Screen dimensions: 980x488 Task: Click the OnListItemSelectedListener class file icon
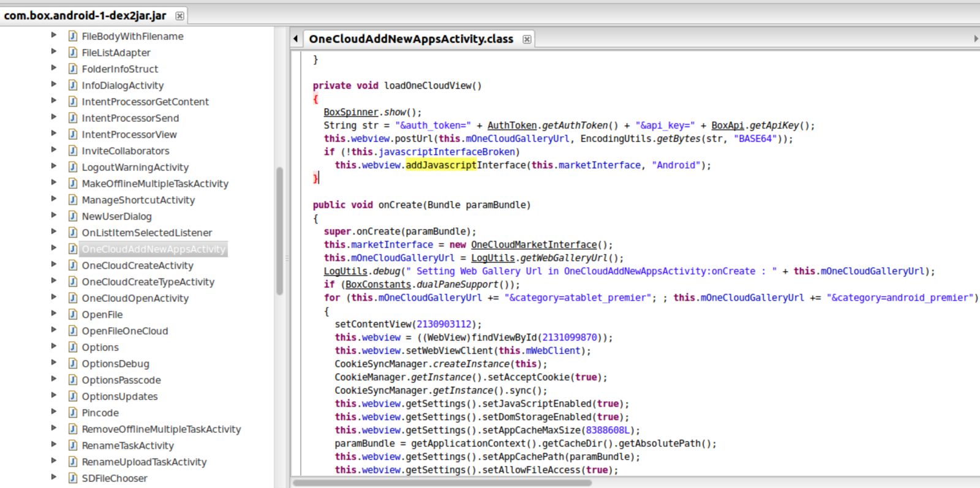tap(73, 233)
